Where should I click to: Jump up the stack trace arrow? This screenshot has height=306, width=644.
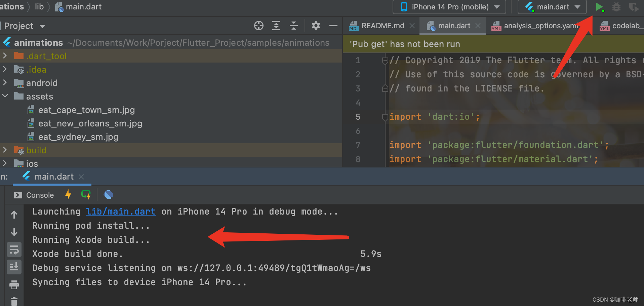14,215
